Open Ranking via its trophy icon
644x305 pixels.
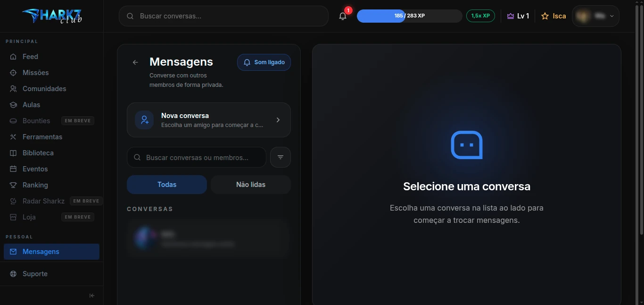point(13,185)
